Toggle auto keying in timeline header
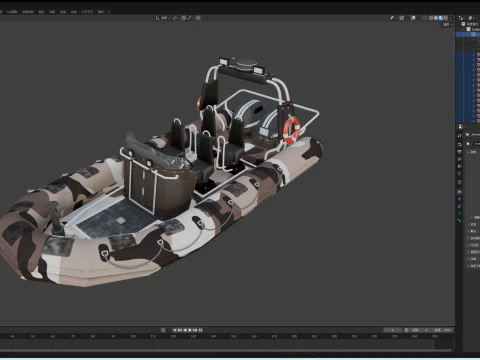Screen dimensions: 480x360 click(163, 330)
